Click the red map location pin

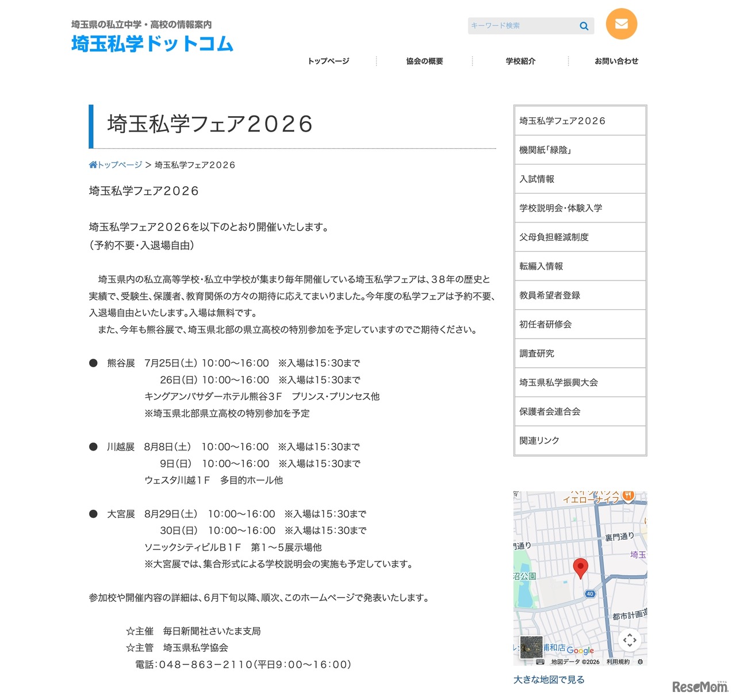[x=581, y=568]
